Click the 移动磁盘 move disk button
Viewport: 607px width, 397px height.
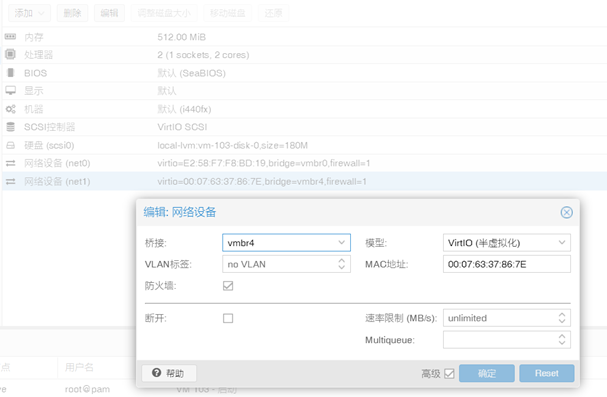pos(227,13)
